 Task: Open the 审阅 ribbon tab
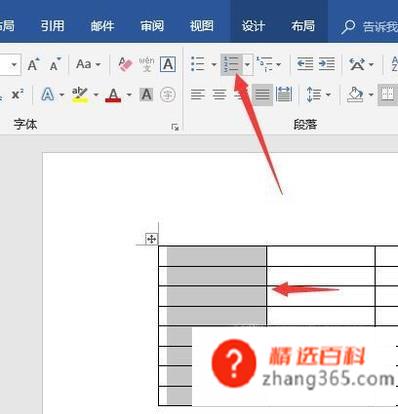[x=152, y=26]
